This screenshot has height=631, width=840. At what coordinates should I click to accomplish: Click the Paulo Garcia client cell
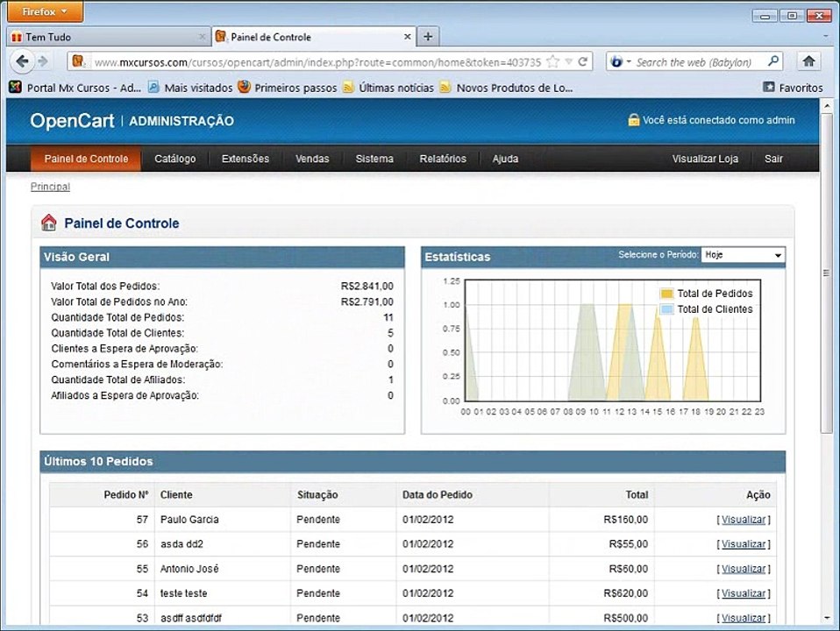(x=189, y=520)
